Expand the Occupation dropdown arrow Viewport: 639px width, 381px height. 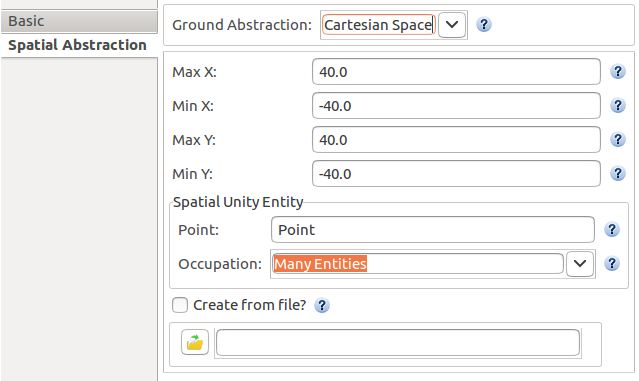click(580, 264)
